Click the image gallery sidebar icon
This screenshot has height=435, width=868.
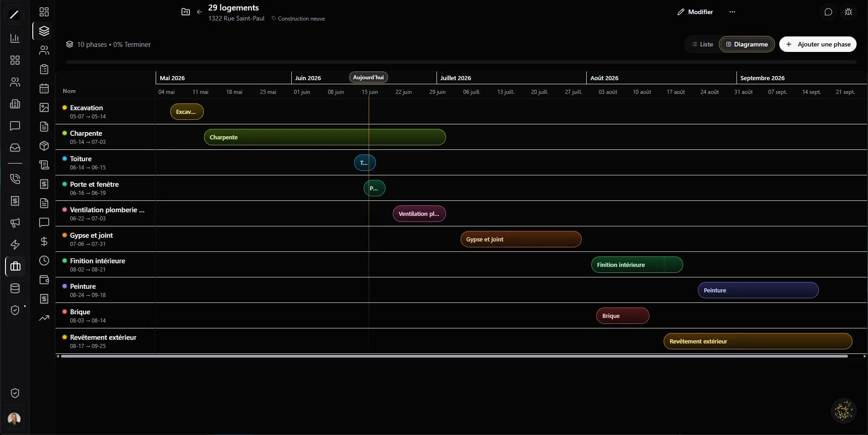44,107
